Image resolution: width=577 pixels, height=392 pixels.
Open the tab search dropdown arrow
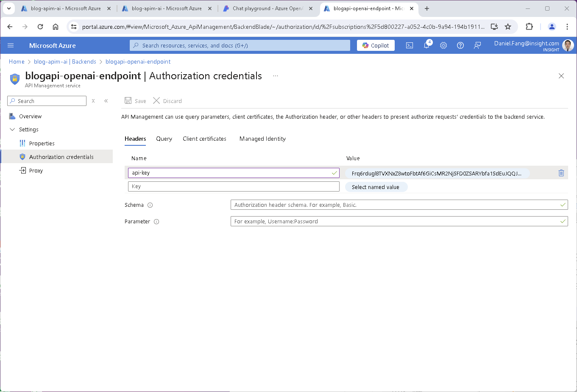(x=8, y=8)
